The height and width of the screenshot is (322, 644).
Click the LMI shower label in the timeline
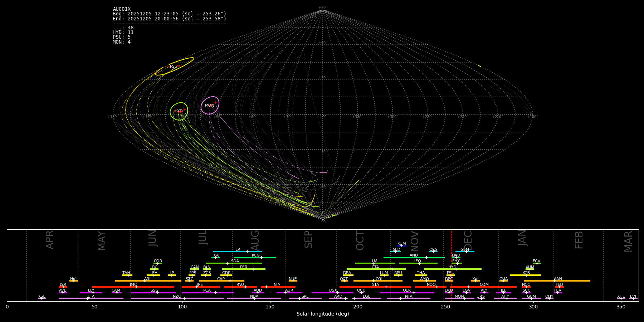[375, 261]
